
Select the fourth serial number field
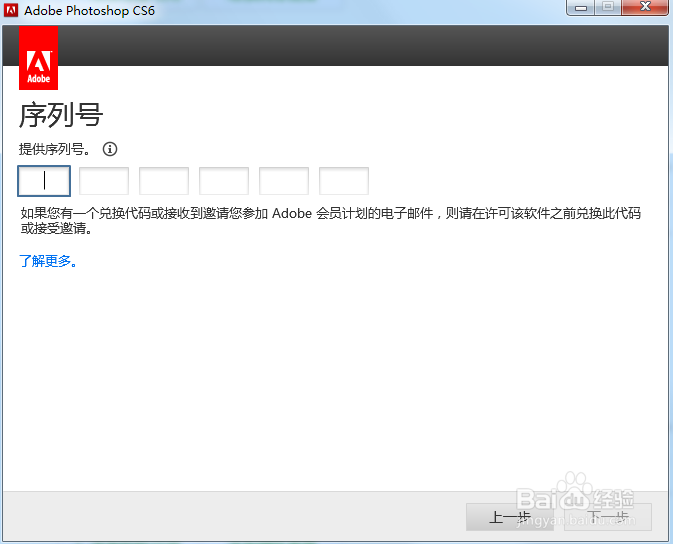tap(224, 181)
